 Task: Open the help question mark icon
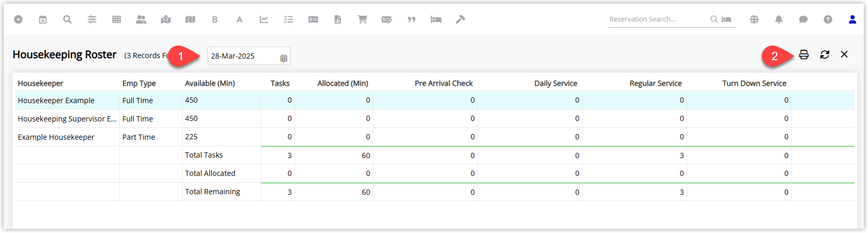tap(828, 19)
